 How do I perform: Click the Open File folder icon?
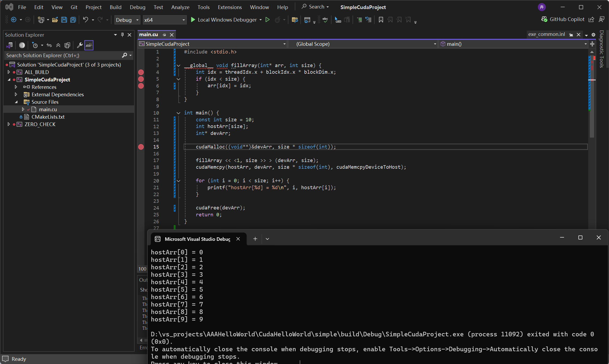(x=55, y=20)
